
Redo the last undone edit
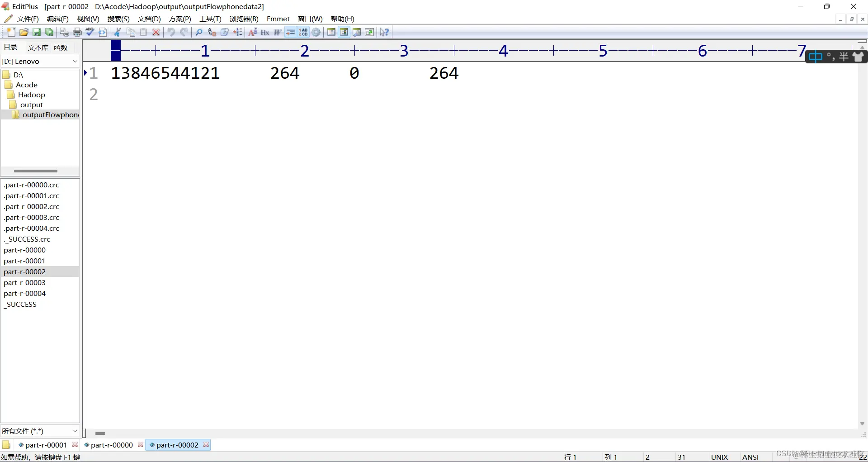click(x=184, y=32)
